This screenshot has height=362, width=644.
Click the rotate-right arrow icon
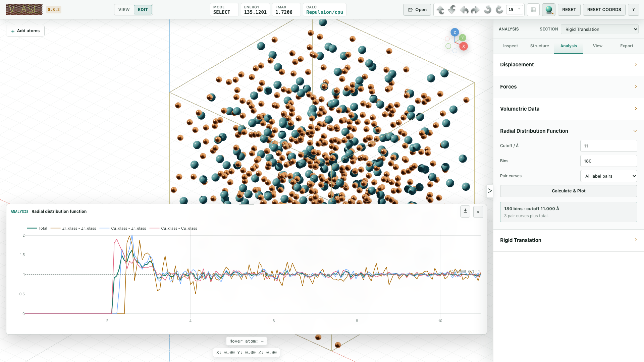pyautogui.click(x=476, y=10)
